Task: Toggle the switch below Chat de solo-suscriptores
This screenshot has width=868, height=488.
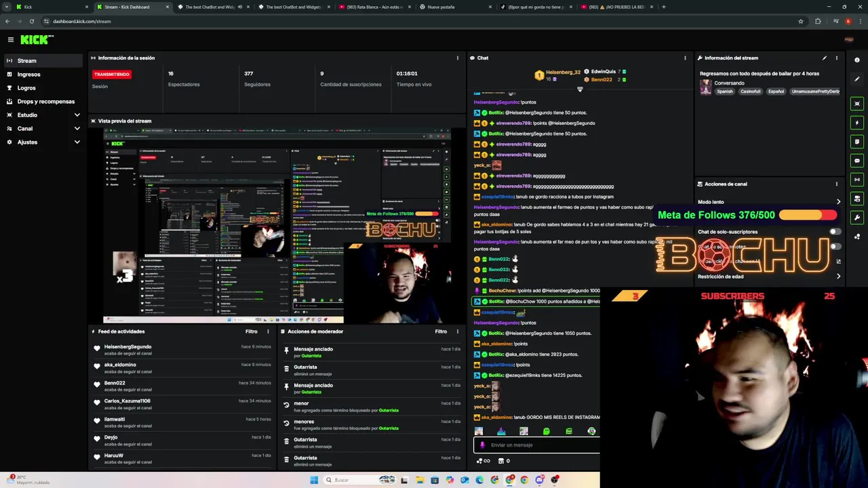Action: 835,247
